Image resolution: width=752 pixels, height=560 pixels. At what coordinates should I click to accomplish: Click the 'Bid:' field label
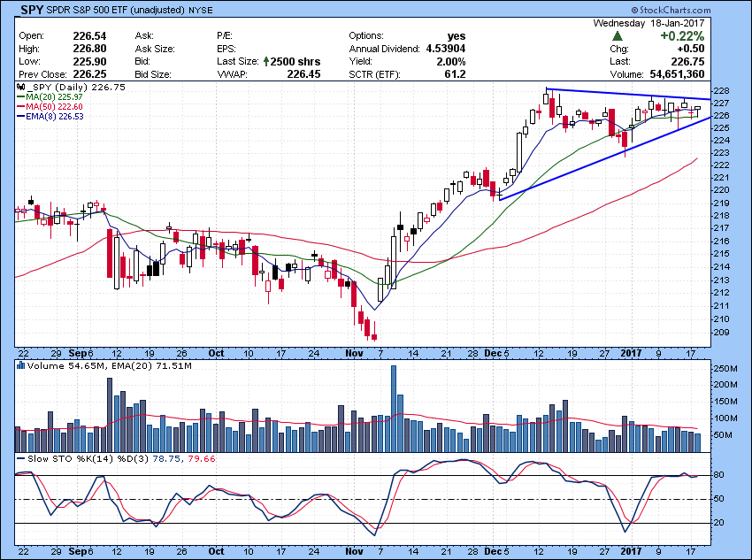point(142,61)
